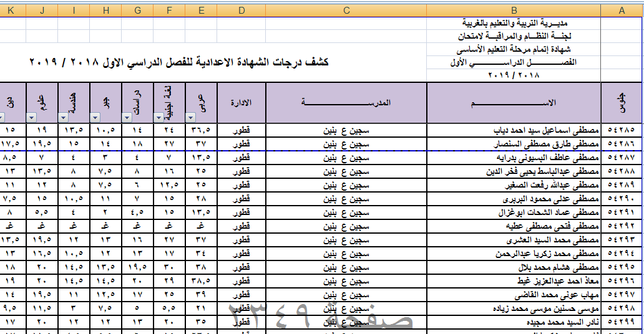The height and width of the screenshot is (334, 644).
Task: Open the جبر column filter dropdown
Action: [95, 117]
